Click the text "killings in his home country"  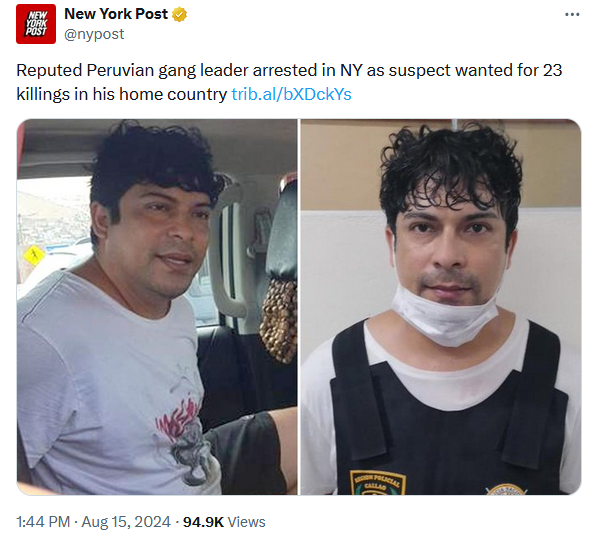pyautogui.click(x=122, y=94)
